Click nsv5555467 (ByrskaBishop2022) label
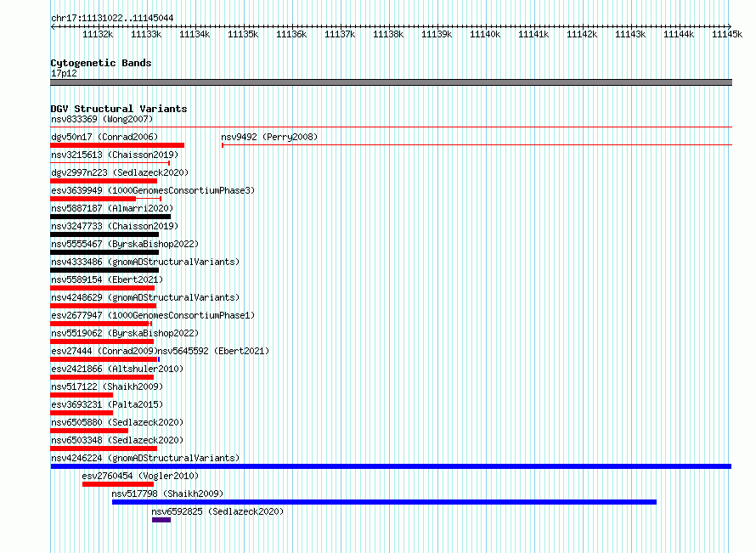Viewport: 756px width, 553px height. (125, 244)
